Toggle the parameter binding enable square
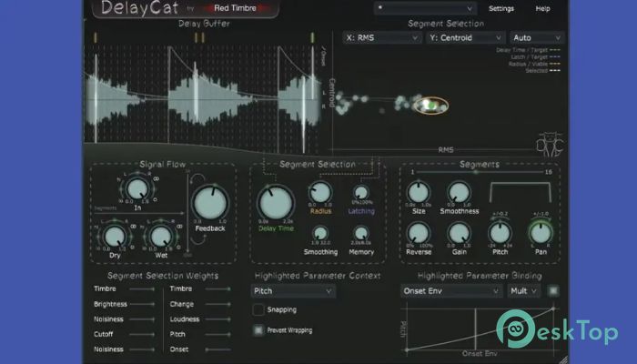The width and height of the screenshot is (637, 364). pos(552,291)
